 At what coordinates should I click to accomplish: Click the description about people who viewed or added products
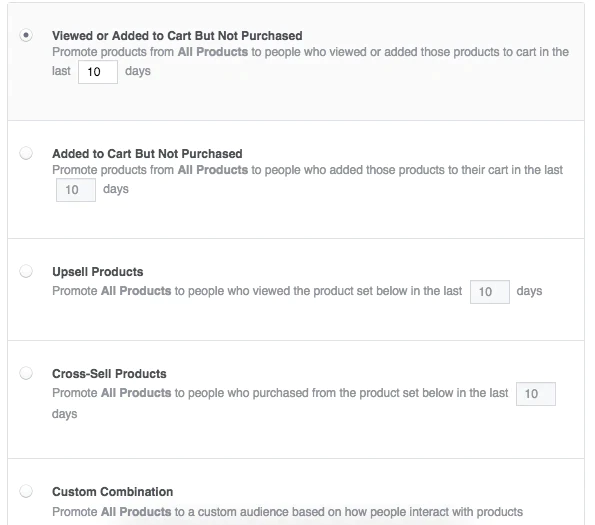tap(310, 61)
